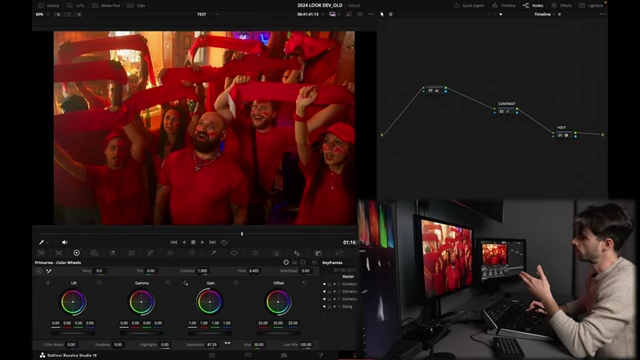This screenshot has width=640, height=360.
Task: Reset the Gamma color wheel
Action: [168, 283]
